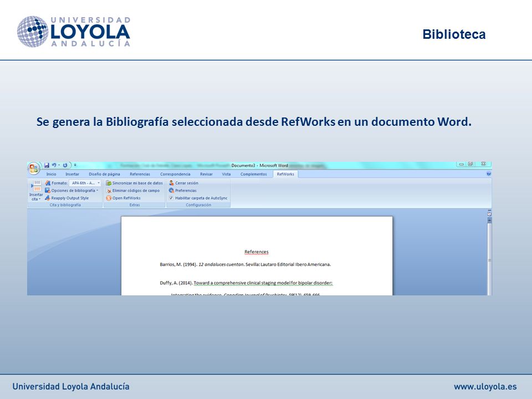Image resolution: width=532 pixels, height=399 pixels.
Task: Toggle Habilitar carpeta de AutoSync checkbox
Action: click(171, 198)
